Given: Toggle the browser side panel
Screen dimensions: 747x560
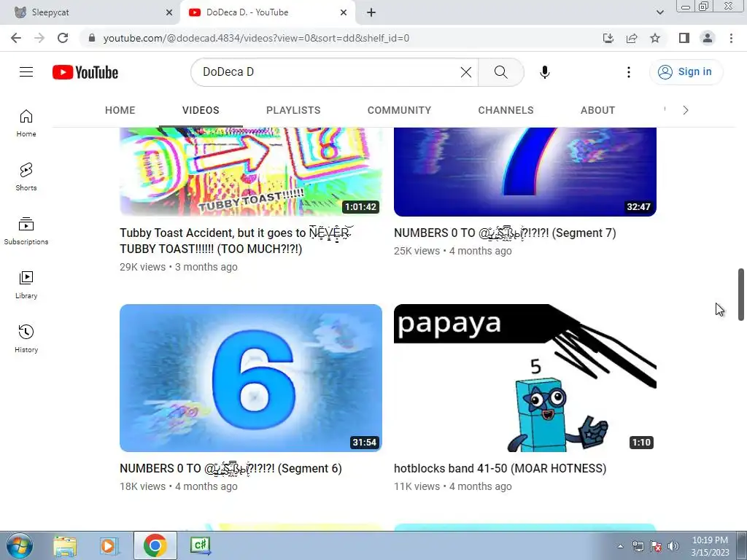Looking at the screenshot, I should (x=684, y=38).
